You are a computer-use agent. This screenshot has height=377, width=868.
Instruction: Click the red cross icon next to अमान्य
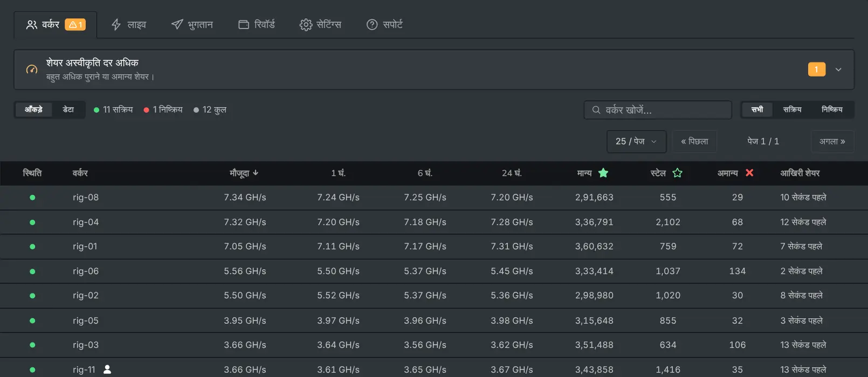749,173
